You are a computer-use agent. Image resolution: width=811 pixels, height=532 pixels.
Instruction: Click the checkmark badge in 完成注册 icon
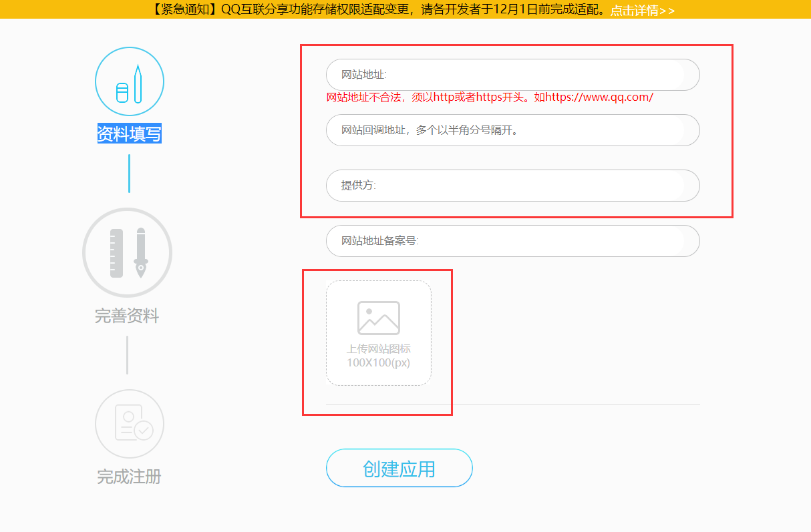click(x=143, y=429)
